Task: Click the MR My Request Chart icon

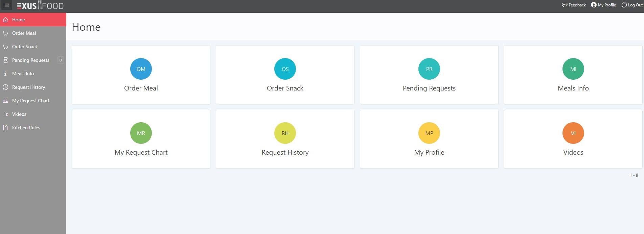Action: (x=141, y=133)
